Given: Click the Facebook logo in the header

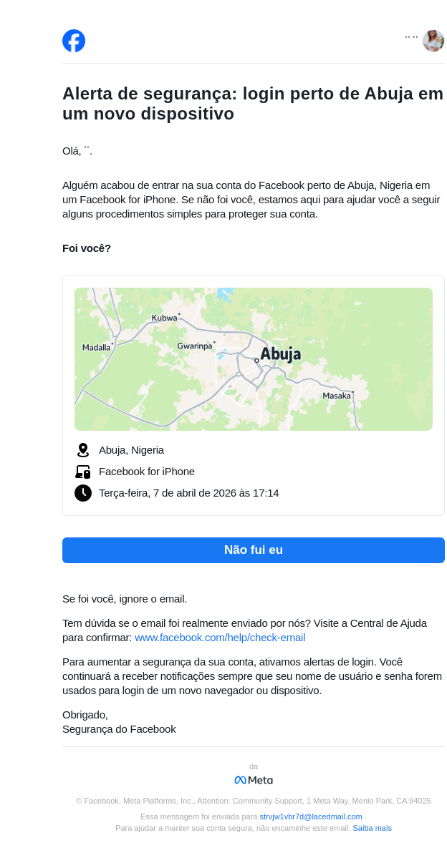Looking at the screenshot, I should click(x=74, y=41).
